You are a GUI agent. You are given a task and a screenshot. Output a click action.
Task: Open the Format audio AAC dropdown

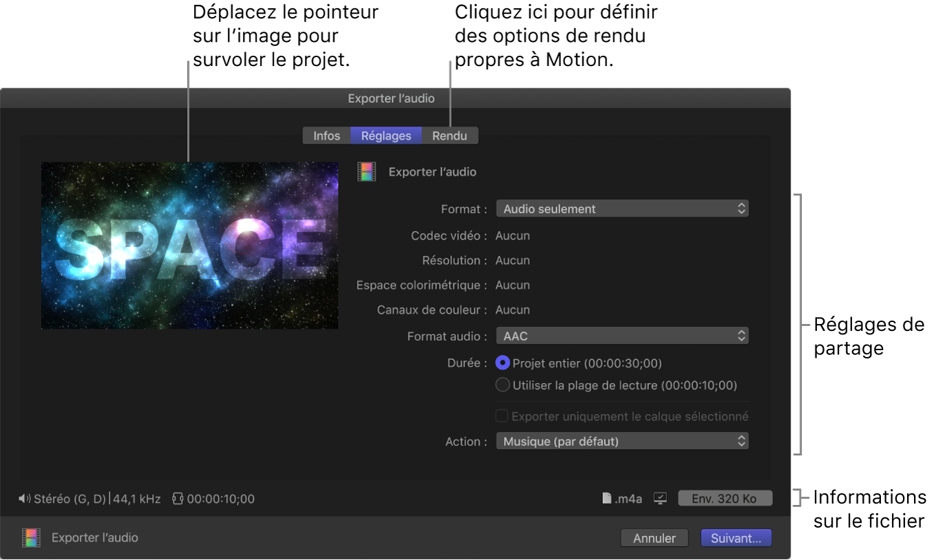click(x=622, y=335)
